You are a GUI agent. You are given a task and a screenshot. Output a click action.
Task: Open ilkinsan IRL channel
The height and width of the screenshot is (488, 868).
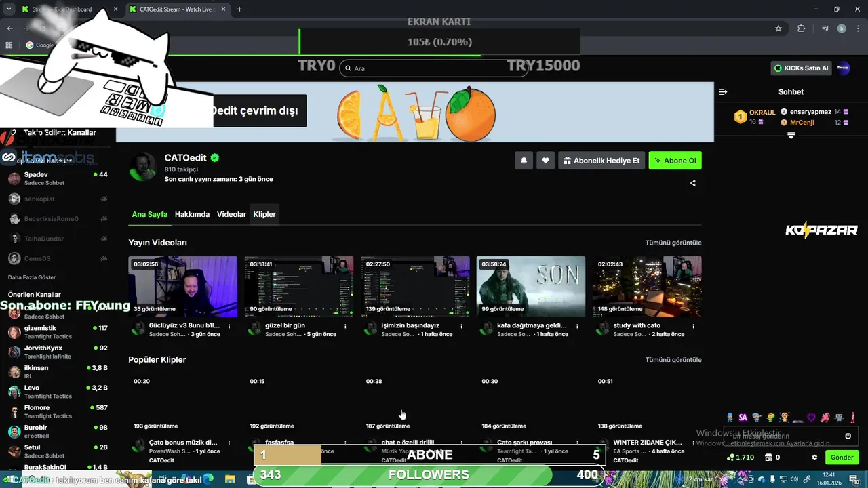[x=57, y=372]
